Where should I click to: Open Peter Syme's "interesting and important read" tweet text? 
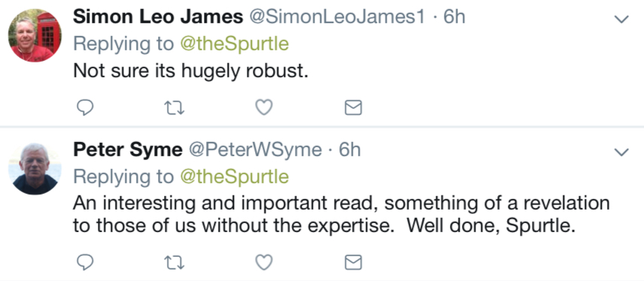pos(342,215)
